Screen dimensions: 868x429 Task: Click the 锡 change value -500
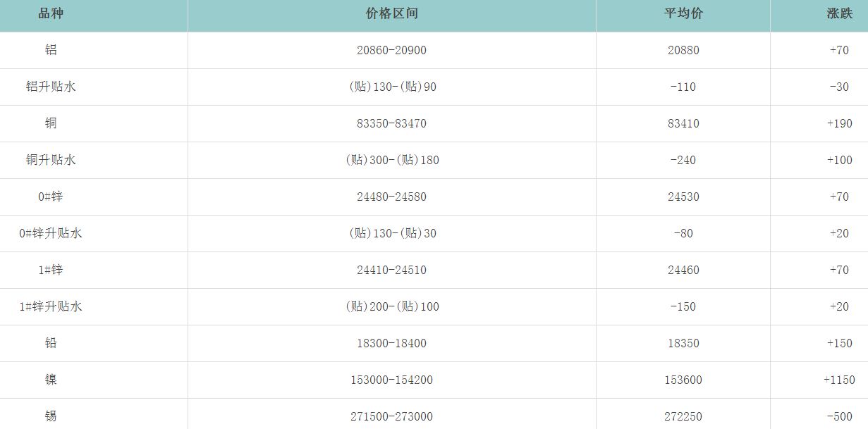(839, 416)
